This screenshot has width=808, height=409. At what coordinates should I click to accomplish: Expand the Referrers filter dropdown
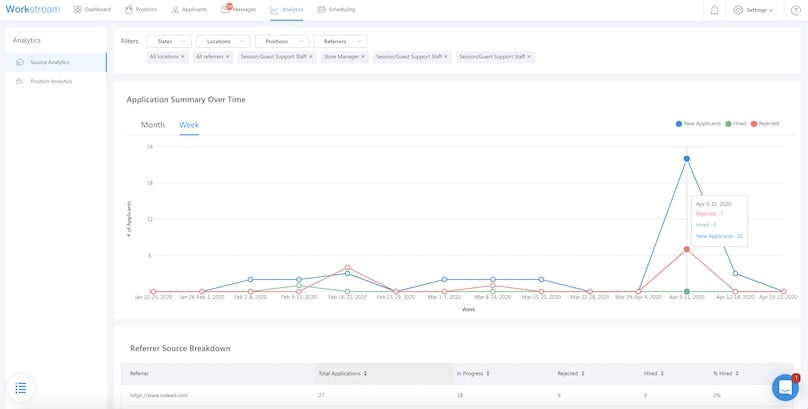[x=340, y=41]
